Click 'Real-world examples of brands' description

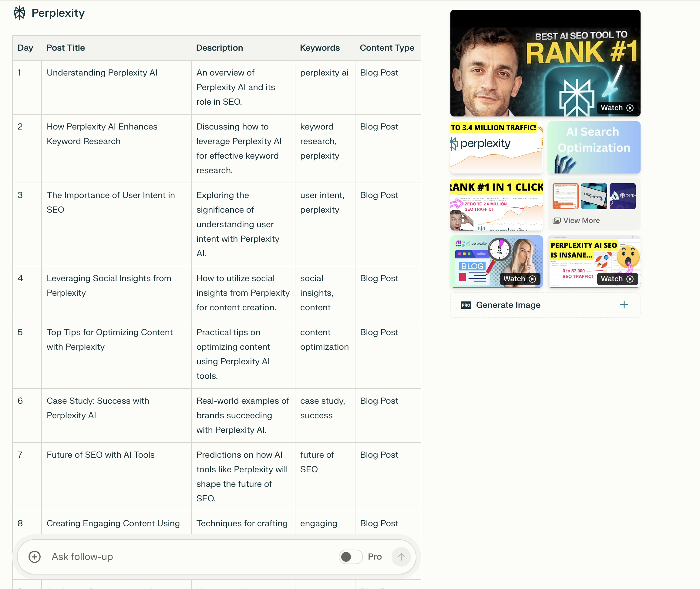243,416
